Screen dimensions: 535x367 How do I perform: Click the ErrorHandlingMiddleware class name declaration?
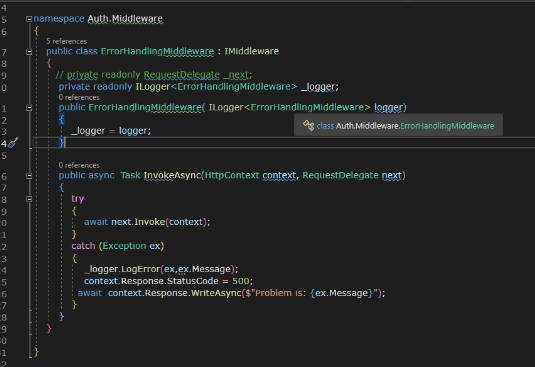(x=157, y=51)
